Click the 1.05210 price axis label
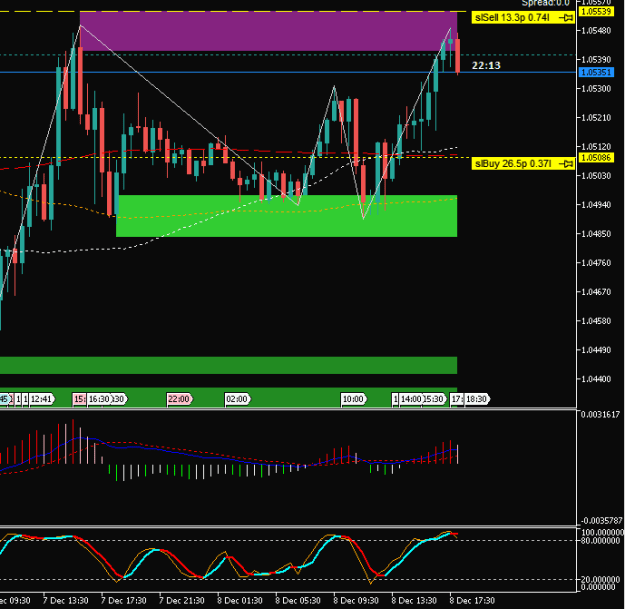 [x=596, y=118]
